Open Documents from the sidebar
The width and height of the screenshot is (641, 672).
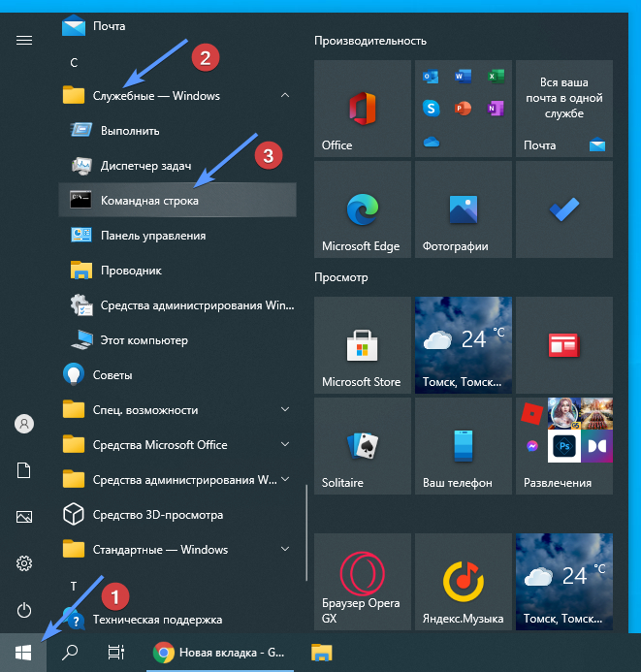tap(24, 470)
